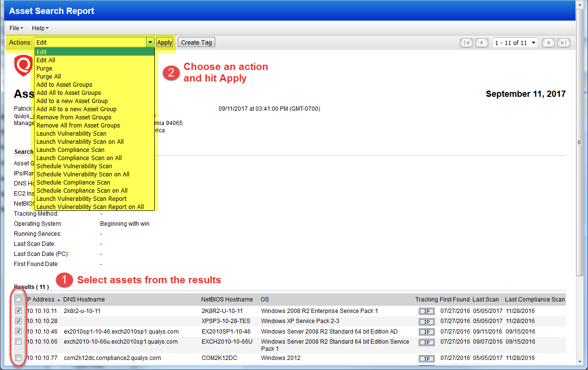Open the File menu
Image resolution: width=588 pixels, height=370 pixels.
[x=16, y=28]
